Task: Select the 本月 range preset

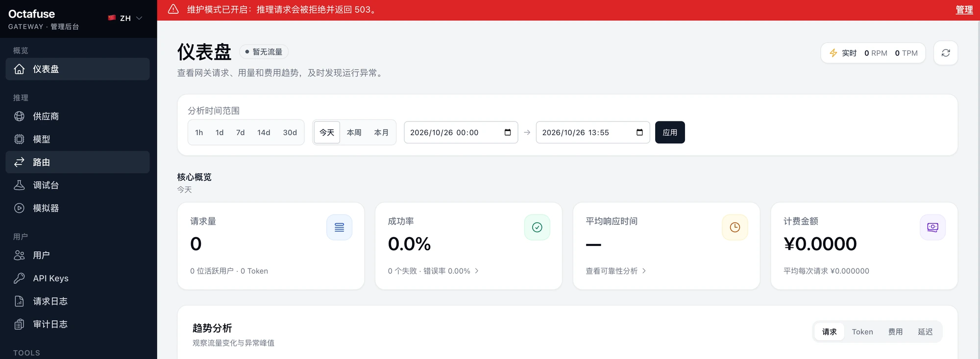Action: tap(381, 133)
